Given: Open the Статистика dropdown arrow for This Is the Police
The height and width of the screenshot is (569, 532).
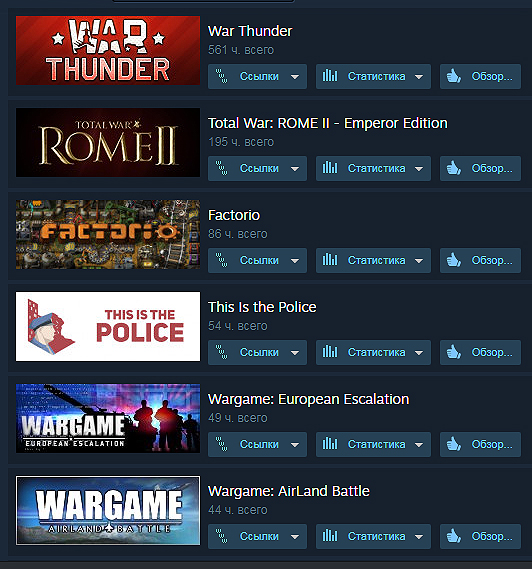Looking at the screenshot, I should pos(419,353).
